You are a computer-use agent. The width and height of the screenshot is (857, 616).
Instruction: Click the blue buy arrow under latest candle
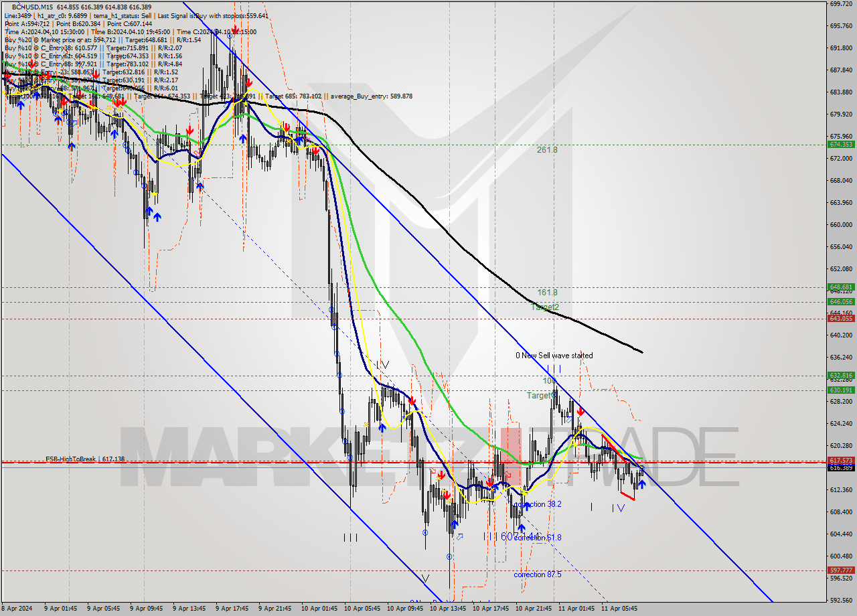[x=642, y=483]
